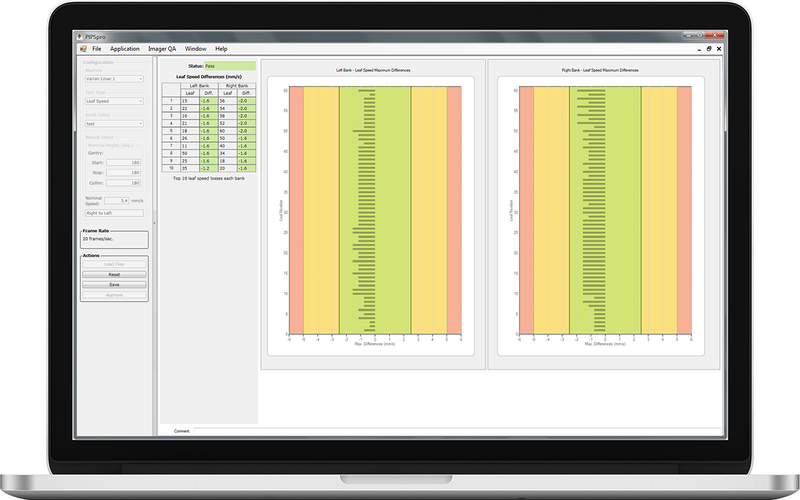Expand the Leaf Speed test type dropdown
The height and width of the screenshot is (500, 800).
coord(113,101)
